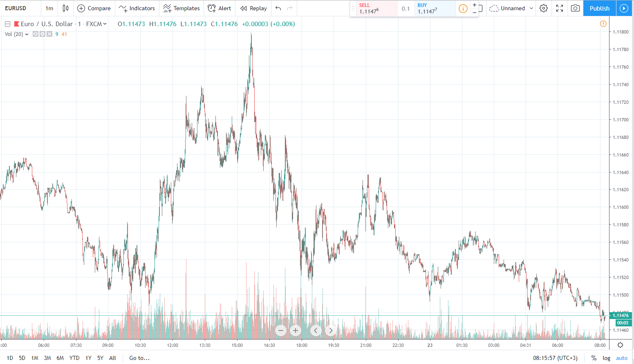Increase order quantity with plus
Screen dimensions: 634x364
click(474, 5)
